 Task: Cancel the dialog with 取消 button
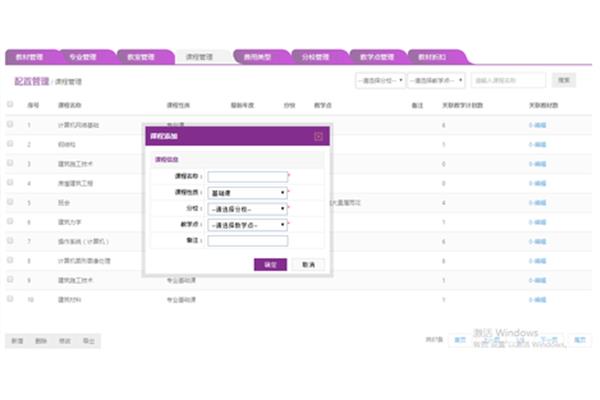[x=308, y=264]
